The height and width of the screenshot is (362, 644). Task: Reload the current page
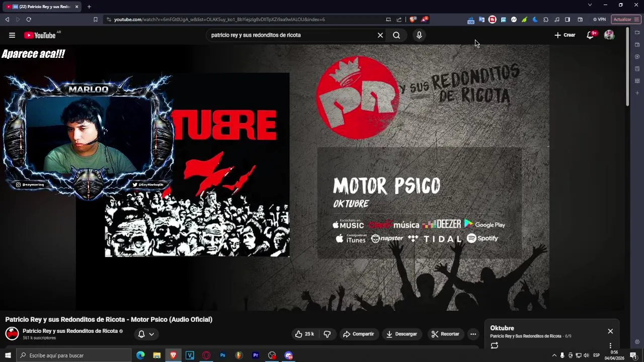coord(29,20)
